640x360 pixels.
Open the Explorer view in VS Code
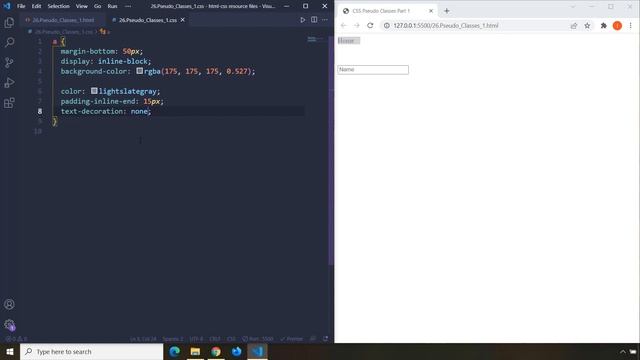pyautogui.click(x=9, y=22)
